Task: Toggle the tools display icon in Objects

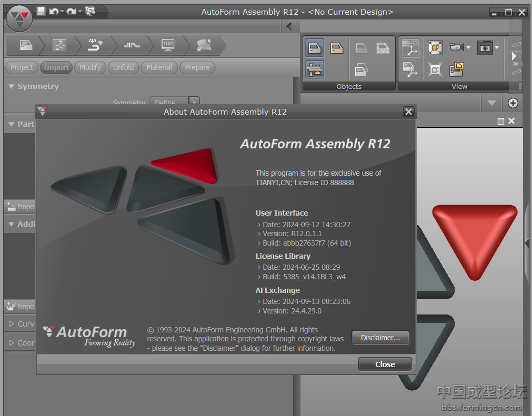Action: 315,69
